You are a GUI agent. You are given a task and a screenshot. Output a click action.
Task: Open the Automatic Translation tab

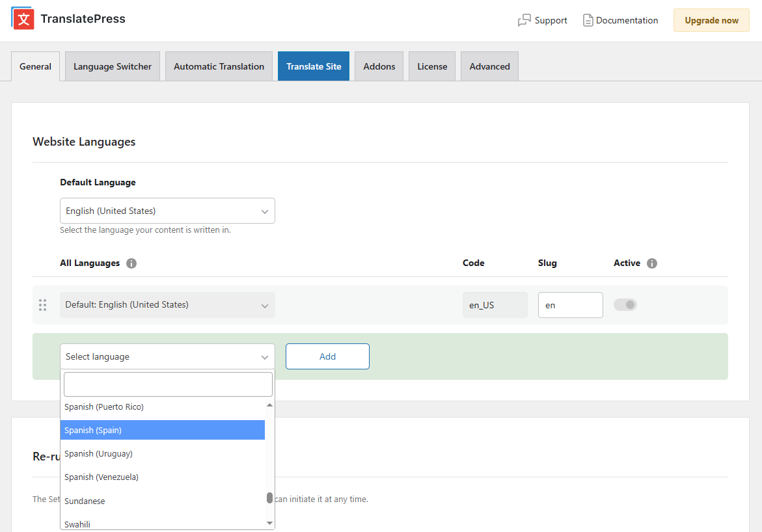(219, 66)
